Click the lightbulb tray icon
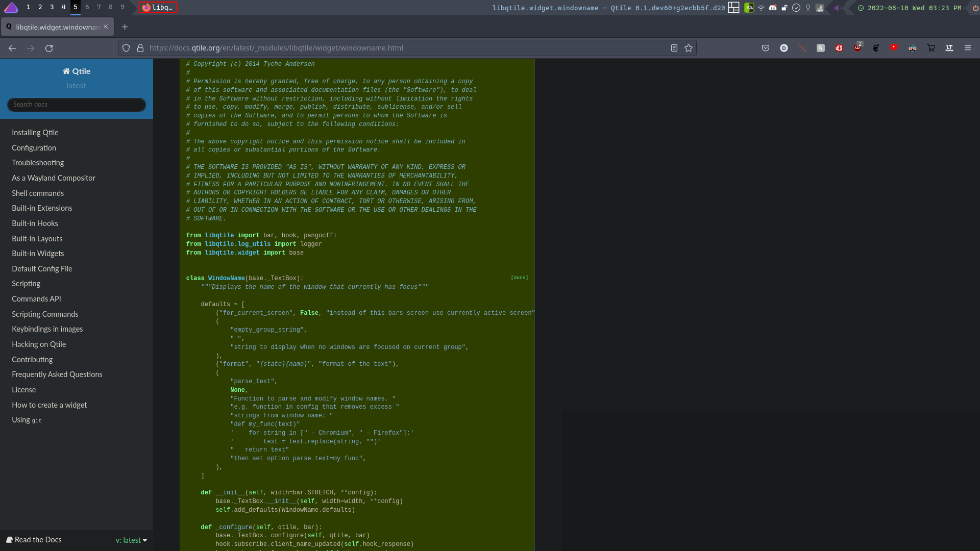The image size is (980, 551). (808, 8)
